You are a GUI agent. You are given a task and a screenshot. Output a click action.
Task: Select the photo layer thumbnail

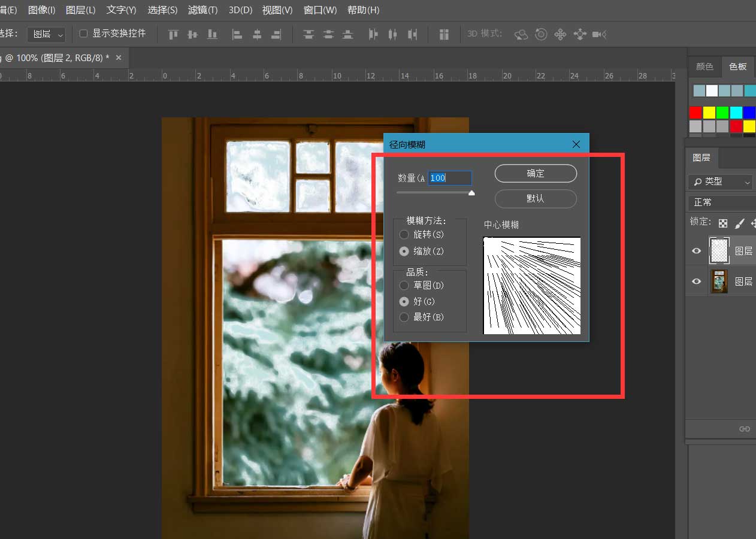pos(719,281)
